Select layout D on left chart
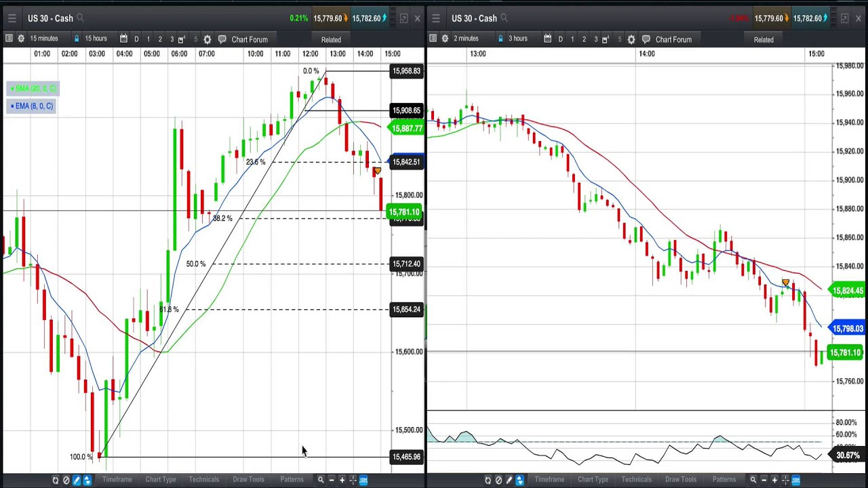The height and width of the screenshot is (488, 868). (136, 39)
